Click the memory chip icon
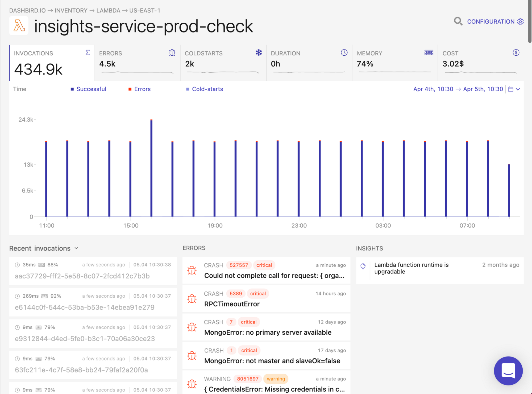Image resolution: width=532 pixels, height=394 pixels. pos(429,52)
